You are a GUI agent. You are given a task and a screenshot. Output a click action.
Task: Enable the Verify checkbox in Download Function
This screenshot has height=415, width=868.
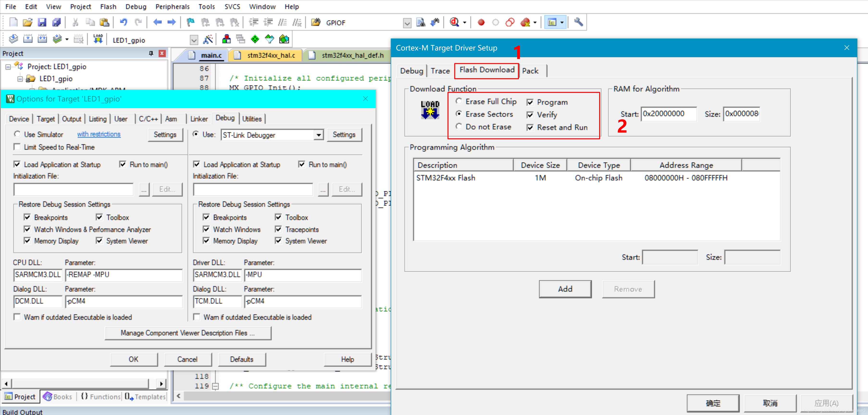click(x=530, y=115)
